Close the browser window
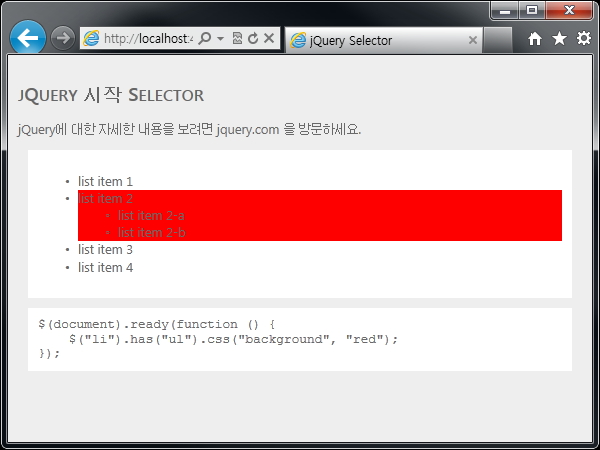Viewport: 600px width, 450px height. (569, 10)
